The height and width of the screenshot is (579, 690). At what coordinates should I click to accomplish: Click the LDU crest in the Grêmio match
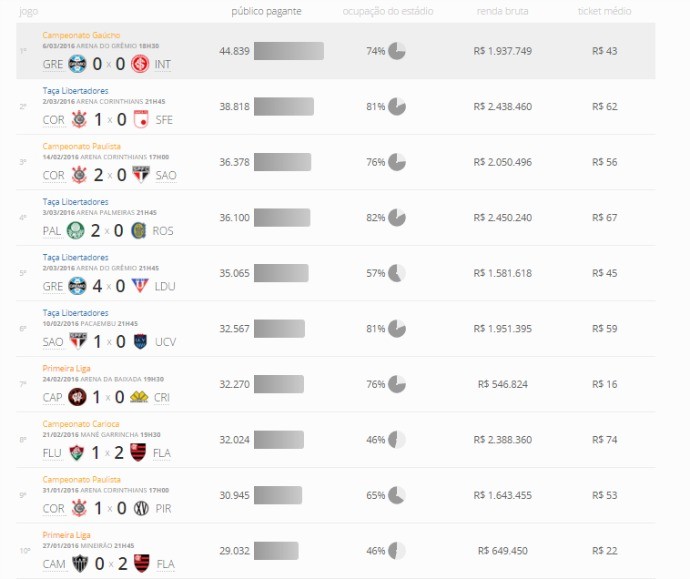pos(139,286)
